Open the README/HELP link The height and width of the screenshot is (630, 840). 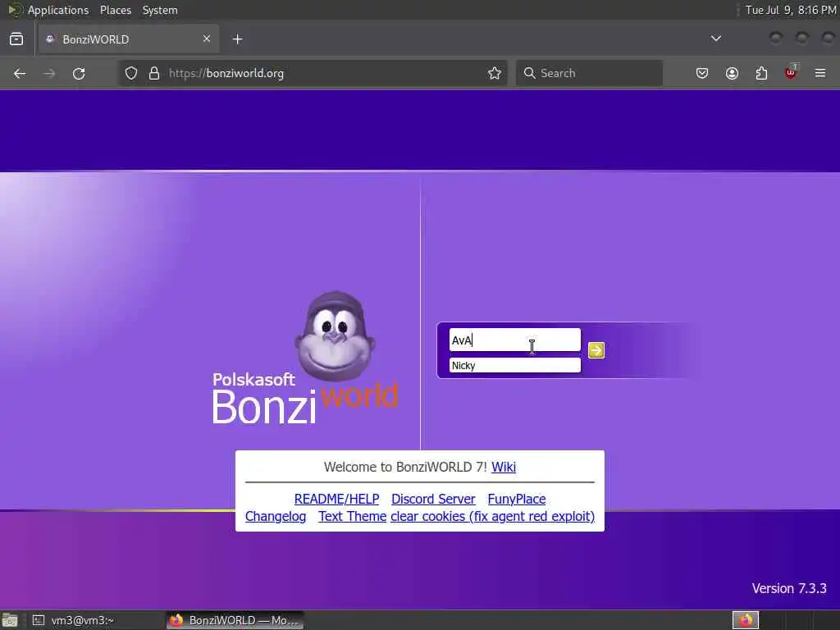[x=336, y=499]
